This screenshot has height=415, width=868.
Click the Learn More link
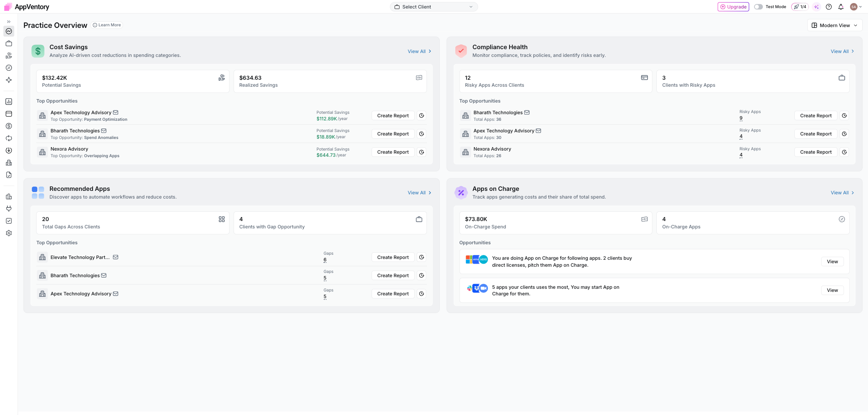[x=107, y=25]
